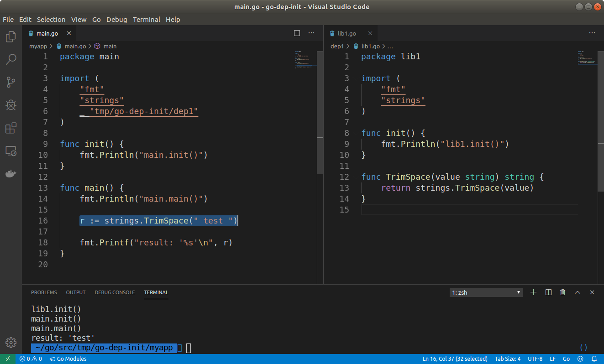
Task: Open the Docker view
Action: tap(11, 173)
